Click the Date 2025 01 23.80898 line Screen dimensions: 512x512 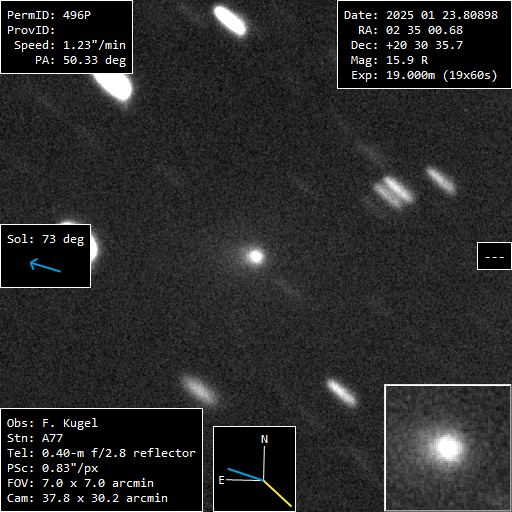coord(421,15)
